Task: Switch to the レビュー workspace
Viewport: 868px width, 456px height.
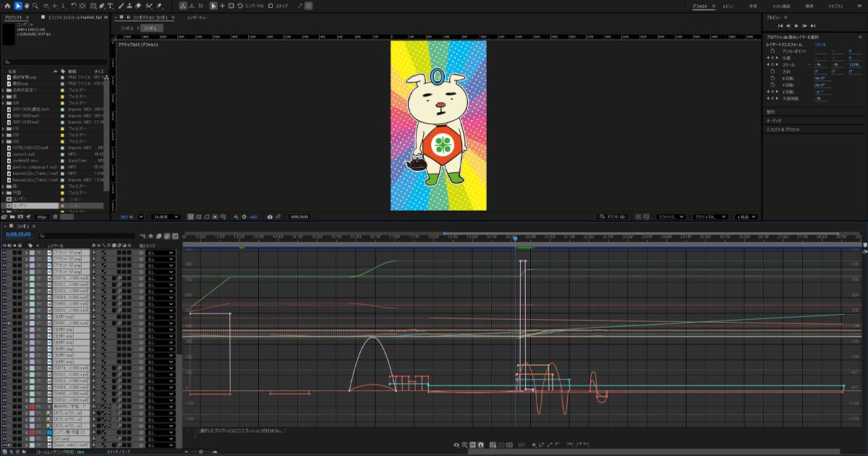Action: coord(728,6)
